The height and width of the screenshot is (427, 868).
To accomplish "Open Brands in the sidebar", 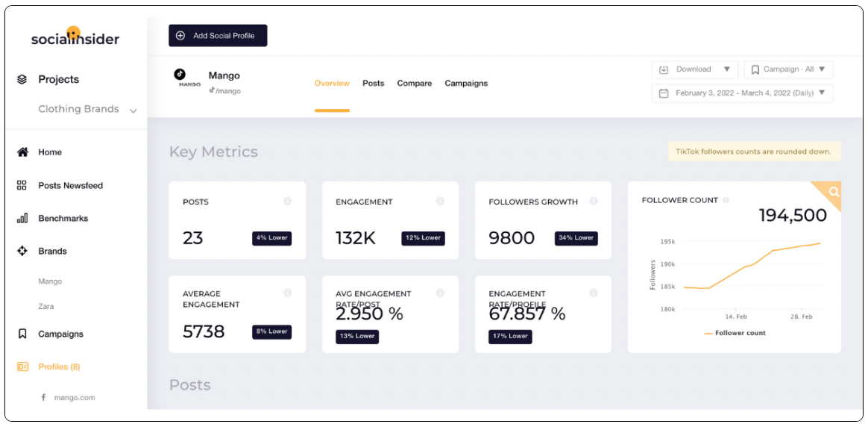I will 52,251.
